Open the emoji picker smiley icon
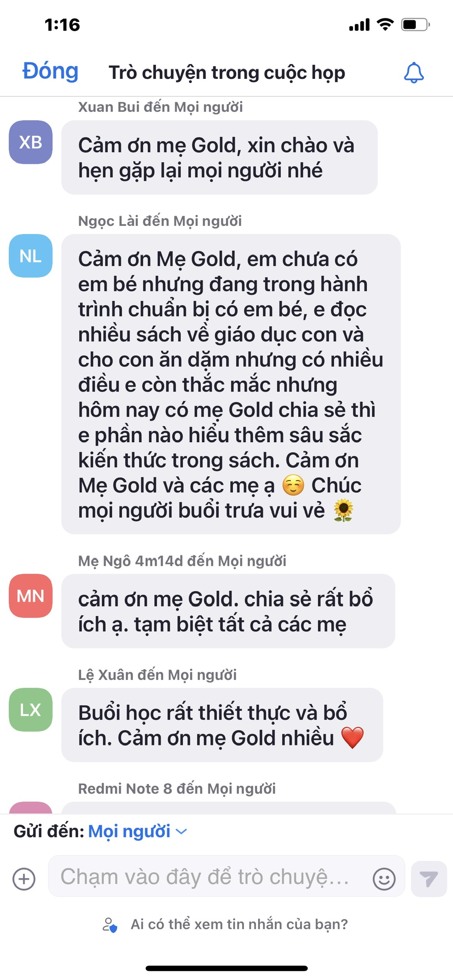 click(x=384, y=879)
